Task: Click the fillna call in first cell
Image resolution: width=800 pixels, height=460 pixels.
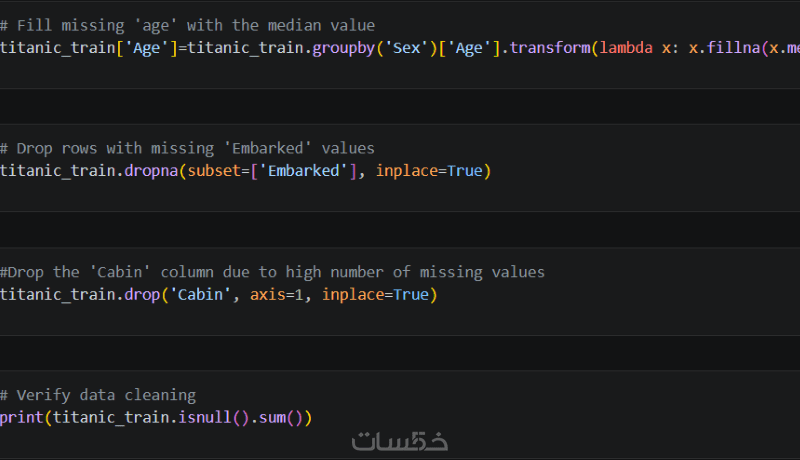Action: [x=733, y=47]
